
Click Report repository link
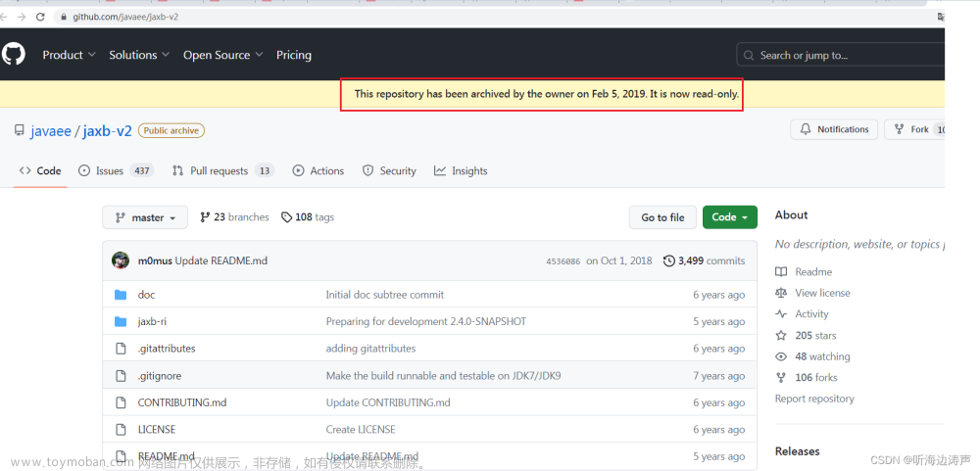click(x=814, y=399)
